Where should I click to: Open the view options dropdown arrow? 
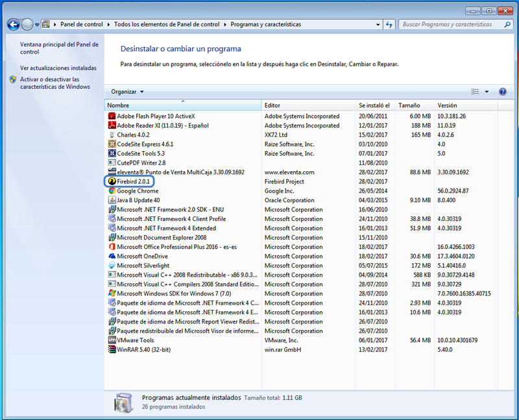pyautogui.click(x=487, y=91)
